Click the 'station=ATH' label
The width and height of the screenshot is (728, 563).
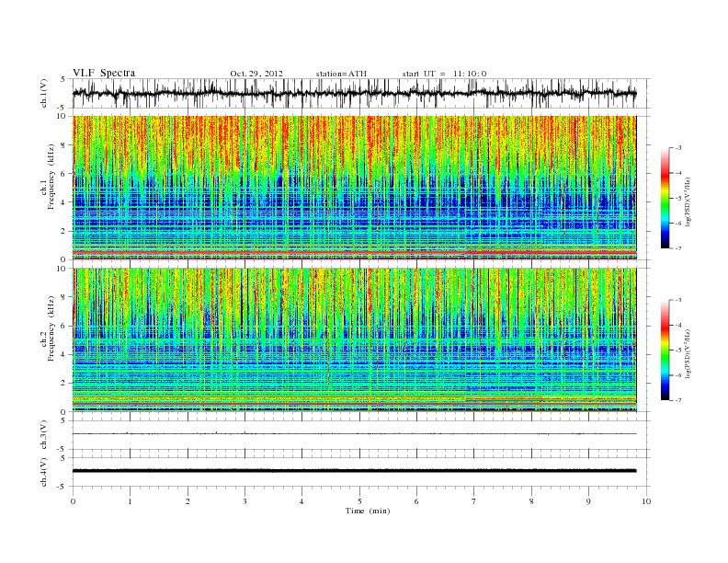tap(341, 74)
